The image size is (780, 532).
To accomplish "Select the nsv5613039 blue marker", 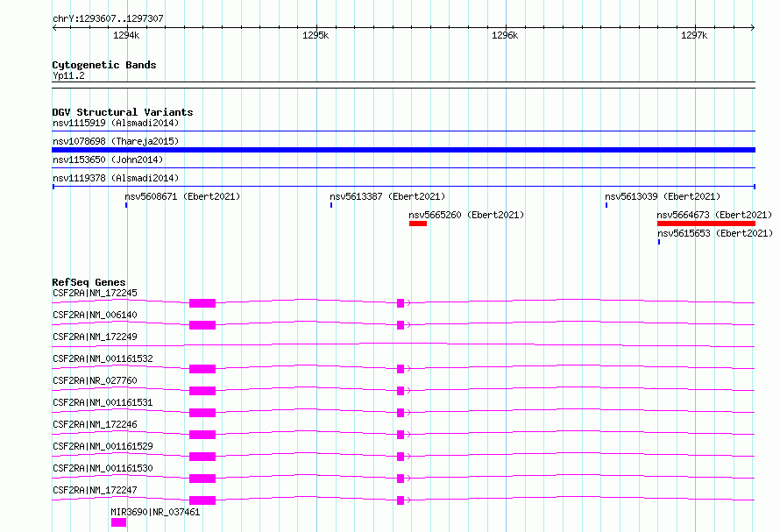I will (x=606, y=205).
